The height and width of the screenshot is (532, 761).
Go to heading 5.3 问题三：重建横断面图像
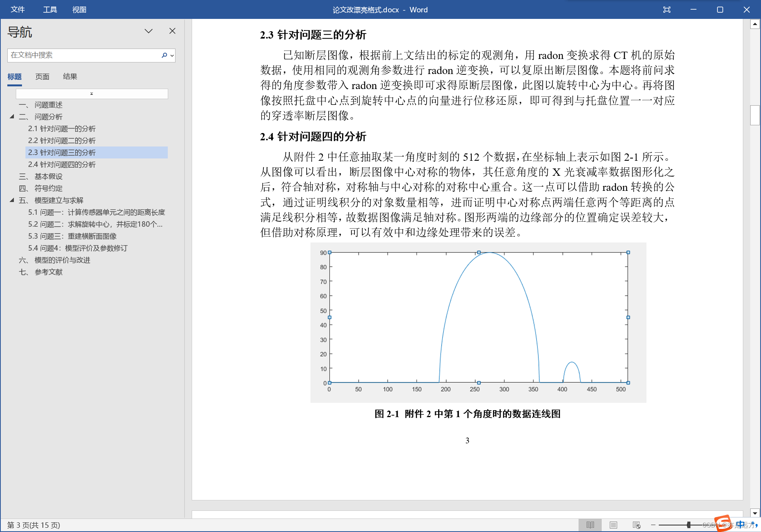[72, 236]
